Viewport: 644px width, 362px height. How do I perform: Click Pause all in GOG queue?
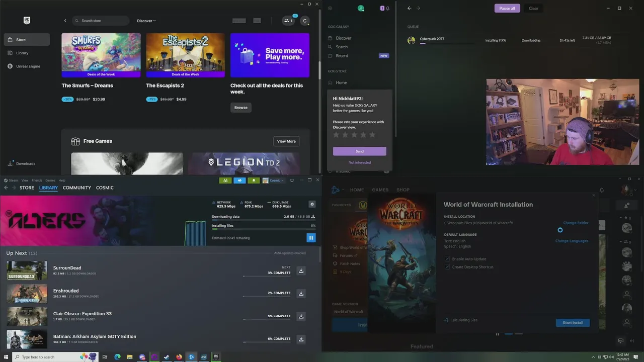coord(507,8)
